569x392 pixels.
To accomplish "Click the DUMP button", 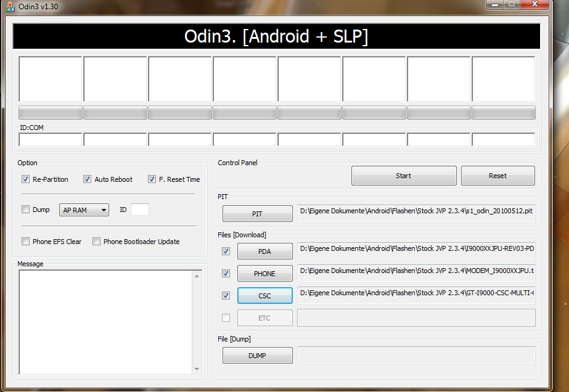I will click(x=257, y=356).
